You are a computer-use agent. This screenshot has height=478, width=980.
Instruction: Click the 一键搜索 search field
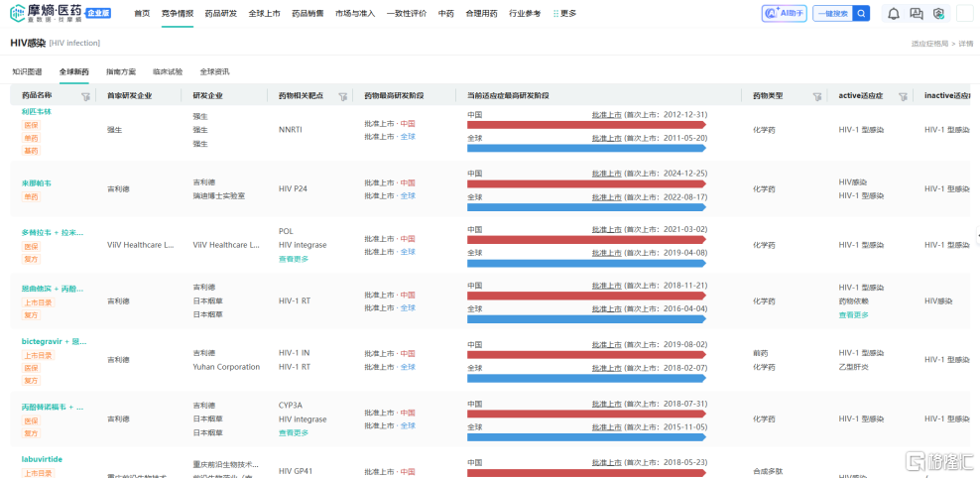point(833,13)
